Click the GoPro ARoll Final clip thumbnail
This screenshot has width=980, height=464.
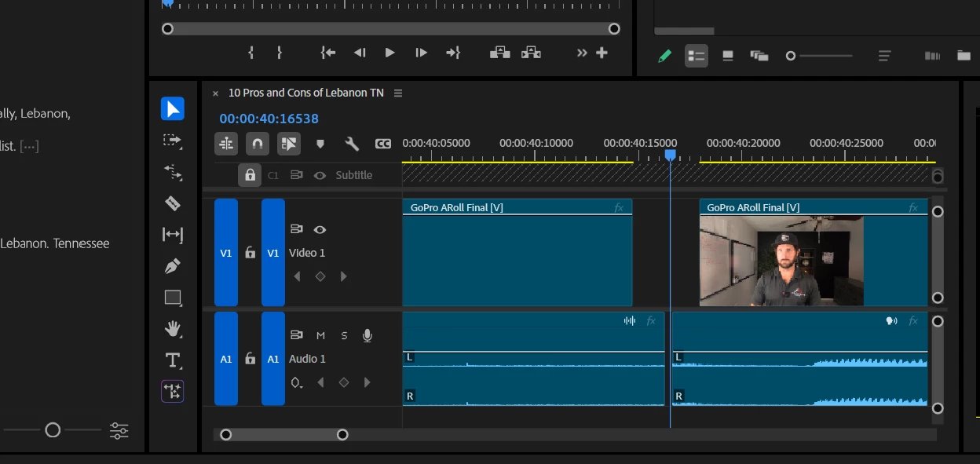[x=781, y=261]
